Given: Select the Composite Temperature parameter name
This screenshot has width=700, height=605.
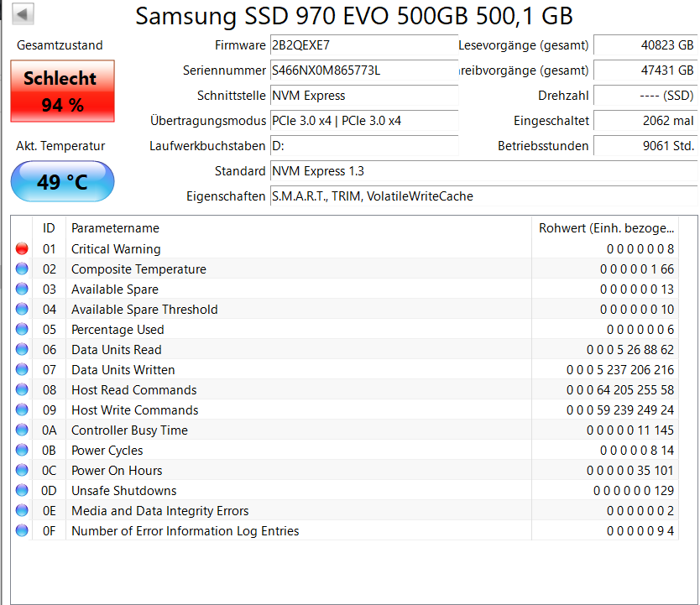Looking at the screenshot, I should click(138, 269).
